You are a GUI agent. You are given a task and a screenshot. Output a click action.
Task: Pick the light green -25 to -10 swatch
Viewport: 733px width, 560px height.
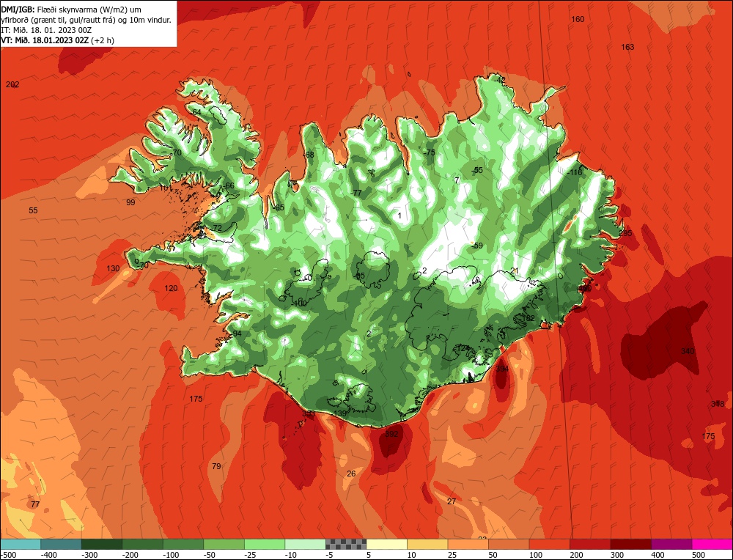pyautogui.click(x=265, y=544)
